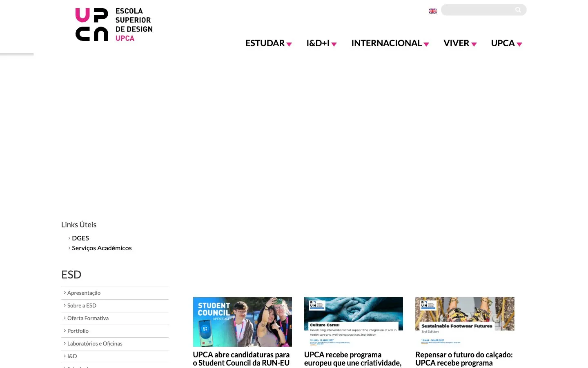588x368 pixels.
Task: Open the DGES useful link
Action: [x=80, y=238]
